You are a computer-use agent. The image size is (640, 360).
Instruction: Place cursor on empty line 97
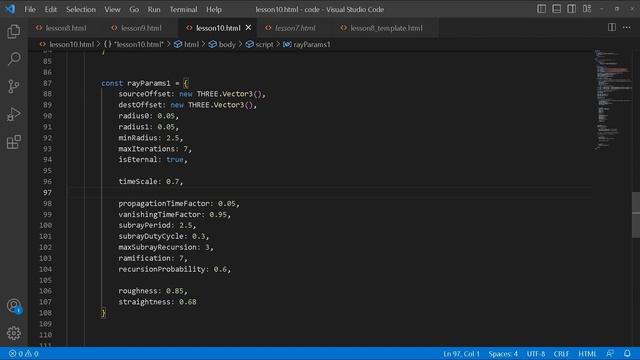(x=331, y=192)
